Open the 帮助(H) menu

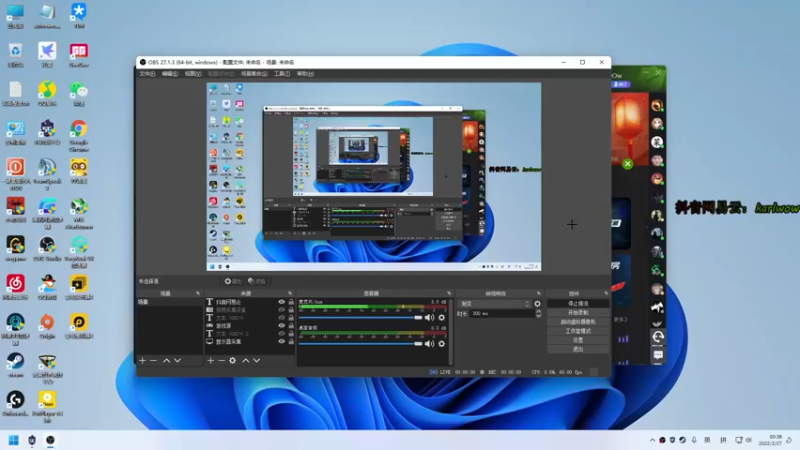pyautogui.click(x=305, y=74)
